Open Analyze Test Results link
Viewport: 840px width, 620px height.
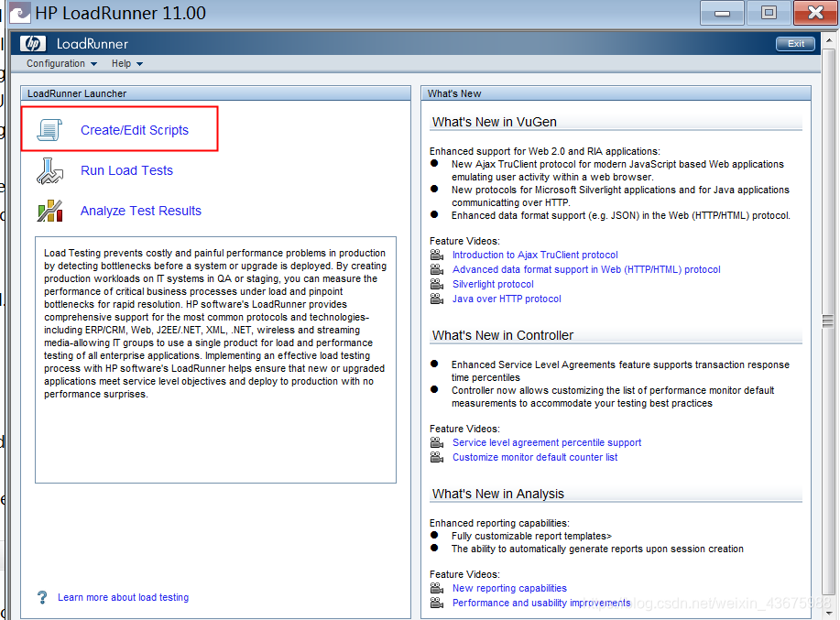pos(141,211)
